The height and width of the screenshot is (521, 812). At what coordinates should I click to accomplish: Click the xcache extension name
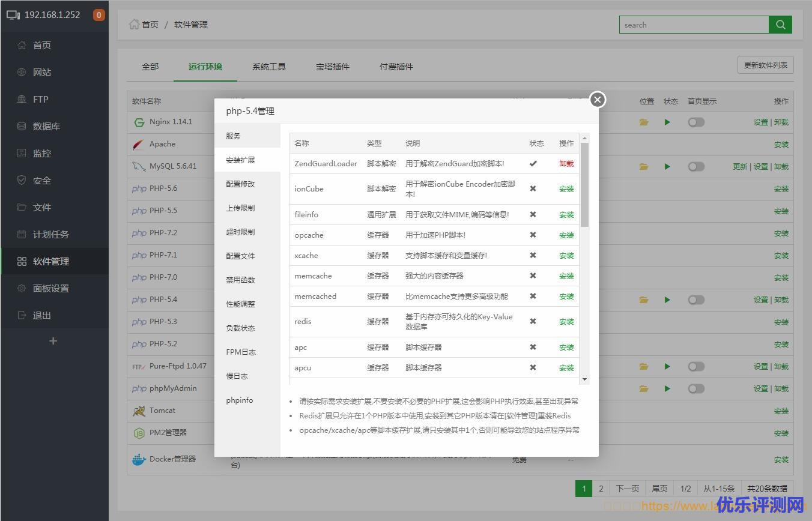tap(306, 255)
